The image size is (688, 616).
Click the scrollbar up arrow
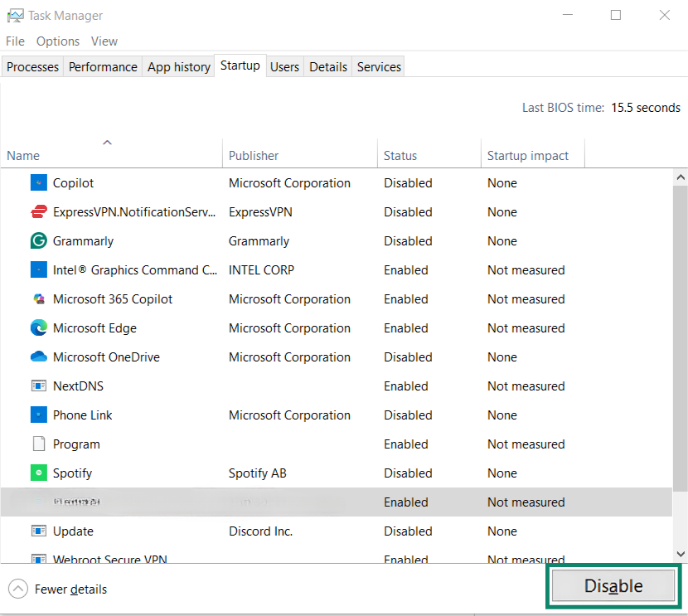click(680, 177)
